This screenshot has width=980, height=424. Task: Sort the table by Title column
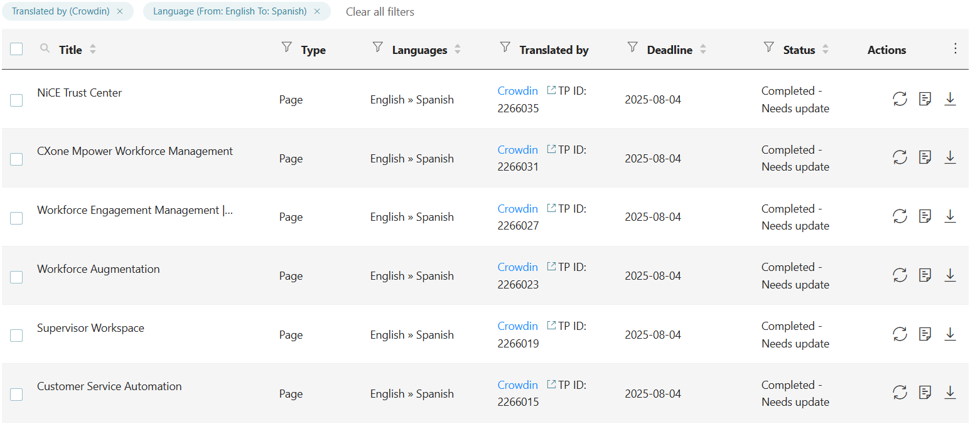pos(92,50)
